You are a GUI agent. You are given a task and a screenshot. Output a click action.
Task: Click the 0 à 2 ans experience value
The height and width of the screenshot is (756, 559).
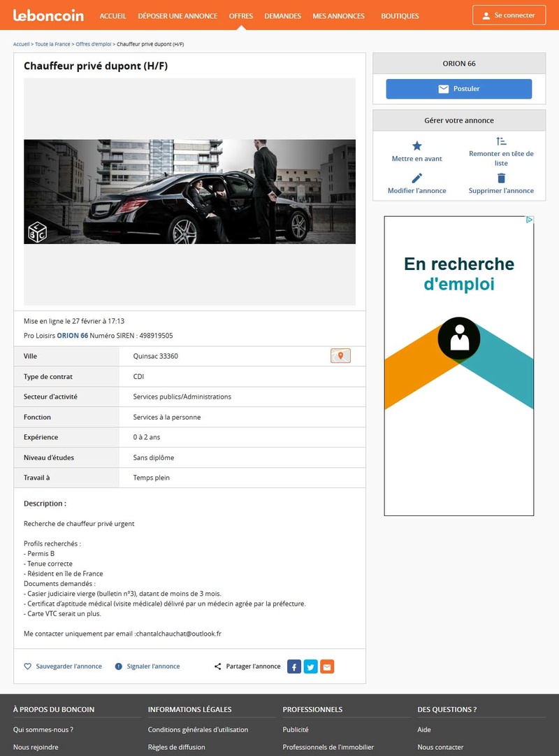pos(147,437)
